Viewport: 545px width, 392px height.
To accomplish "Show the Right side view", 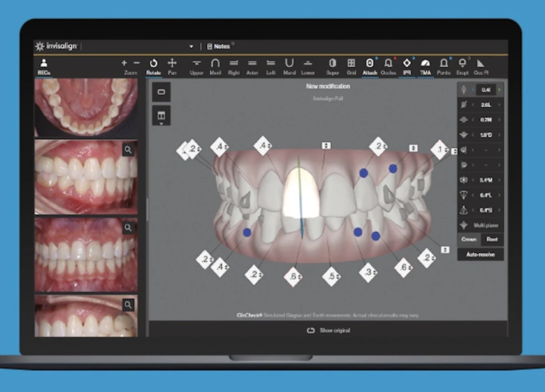I will [x=234, y=66].
